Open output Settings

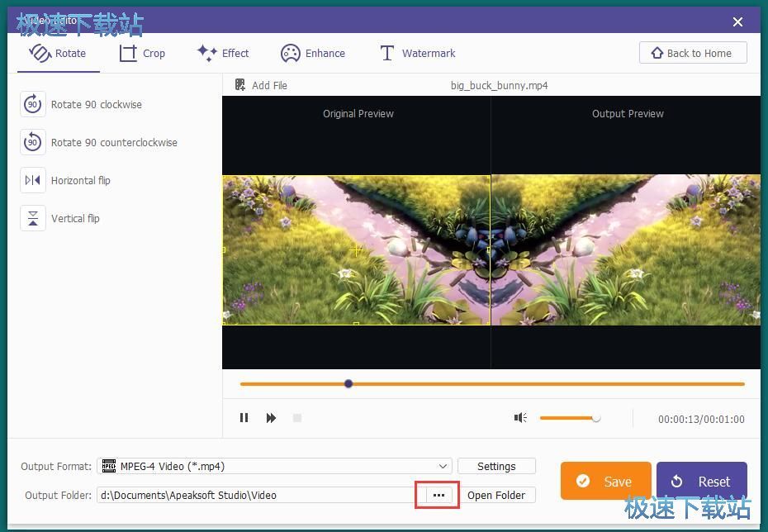pyautogui.click(x=496, y=467)
